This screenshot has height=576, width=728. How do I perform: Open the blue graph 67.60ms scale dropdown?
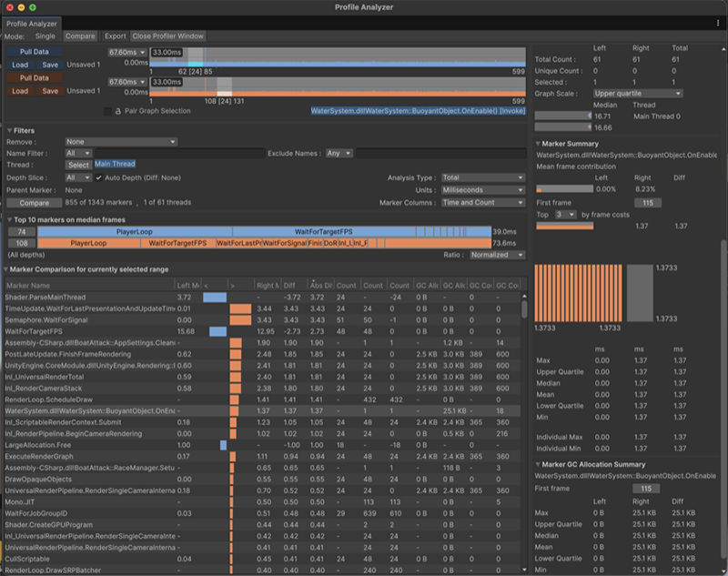pyautogui.click(x=127, y=53)
